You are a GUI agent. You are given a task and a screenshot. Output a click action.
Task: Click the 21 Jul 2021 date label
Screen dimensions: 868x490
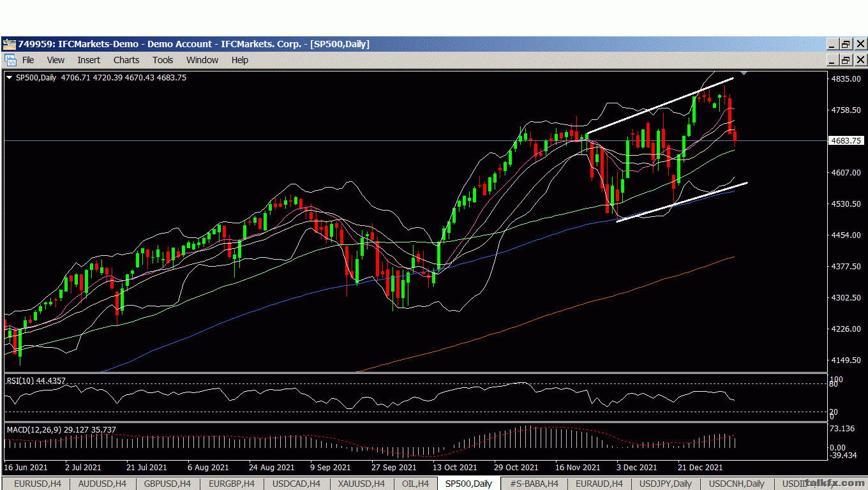click(x=148, y=468)
